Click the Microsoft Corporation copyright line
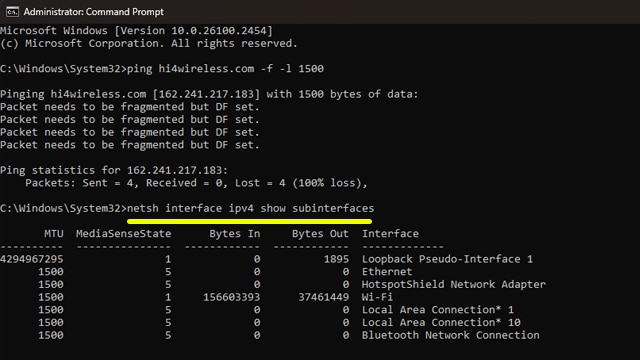Image resolution: width=640 pixels, height=360 pixels. point(149,44)
